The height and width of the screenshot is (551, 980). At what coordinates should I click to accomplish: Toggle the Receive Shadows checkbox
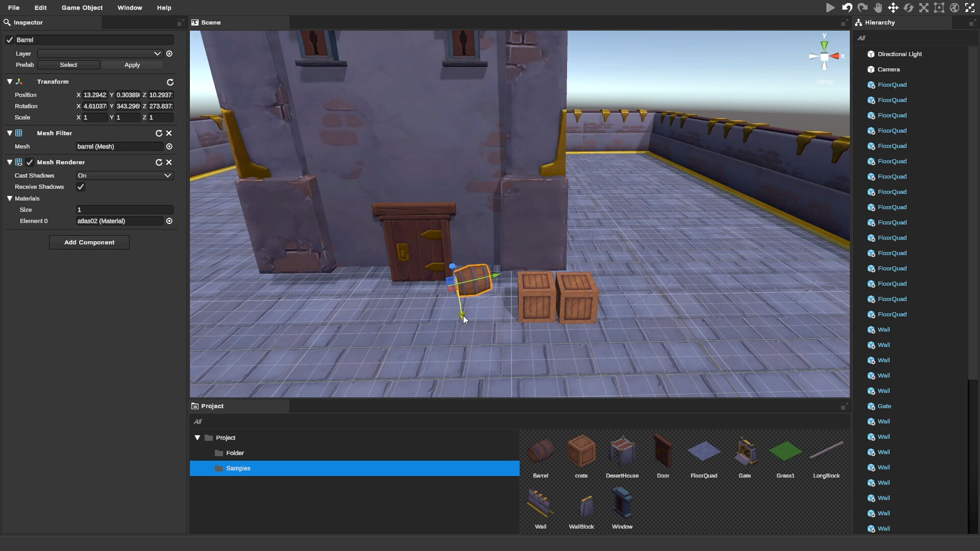(x=80, y=187)
